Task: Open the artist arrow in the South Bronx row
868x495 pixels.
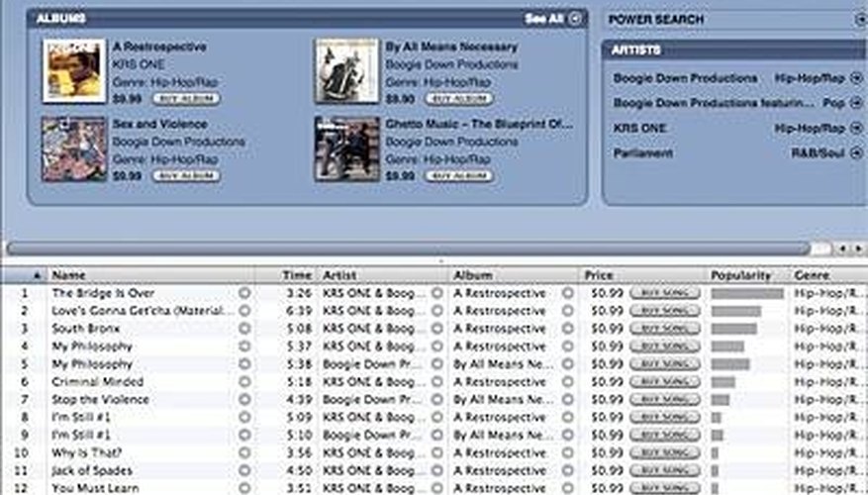Action: (437, 329)
